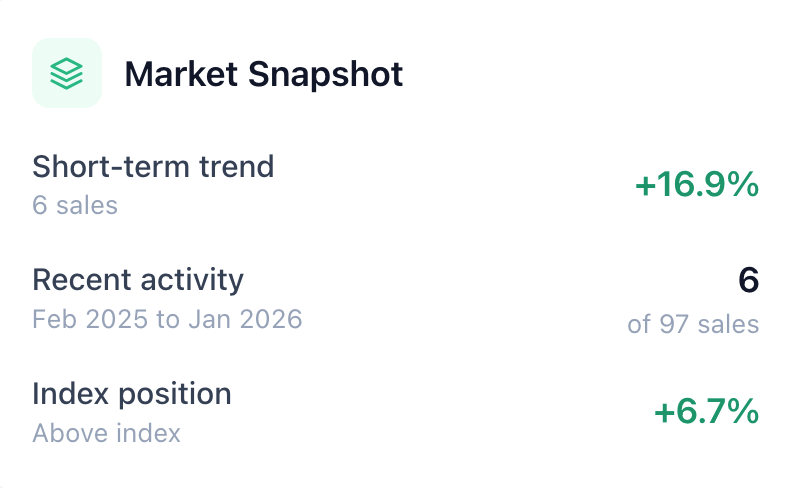The image size is (790, 488).
Task: Select the Index position label
Action: [132, 394]
